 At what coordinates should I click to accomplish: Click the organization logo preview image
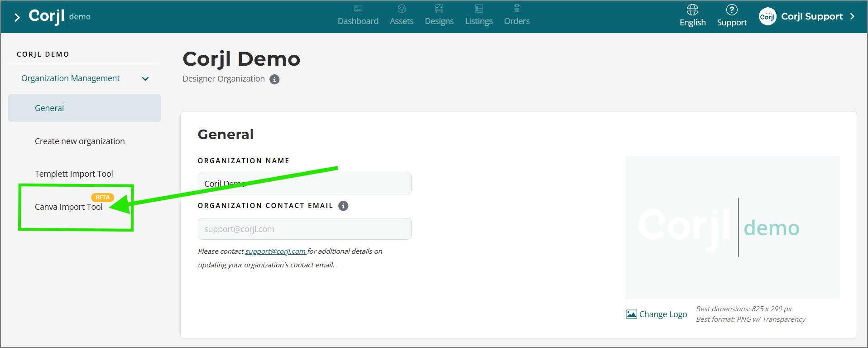pyautogui.click(x=732, y=227)
